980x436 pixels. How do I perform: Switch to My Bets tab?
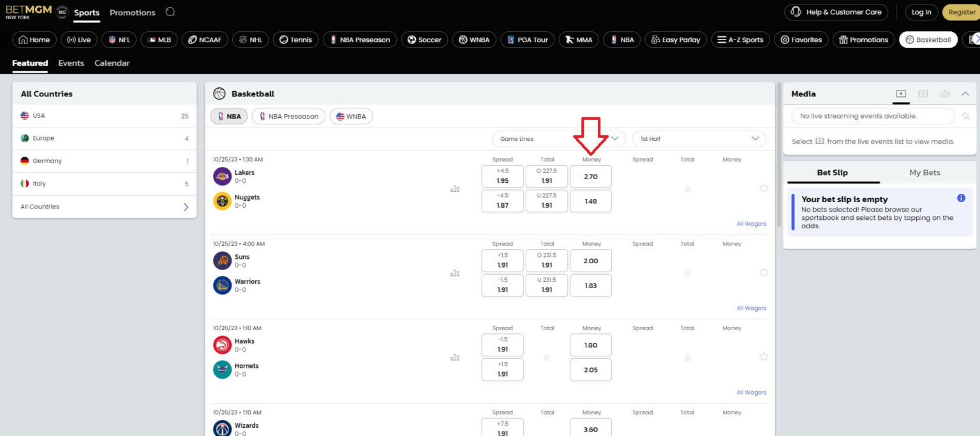(x=924, y=173)
